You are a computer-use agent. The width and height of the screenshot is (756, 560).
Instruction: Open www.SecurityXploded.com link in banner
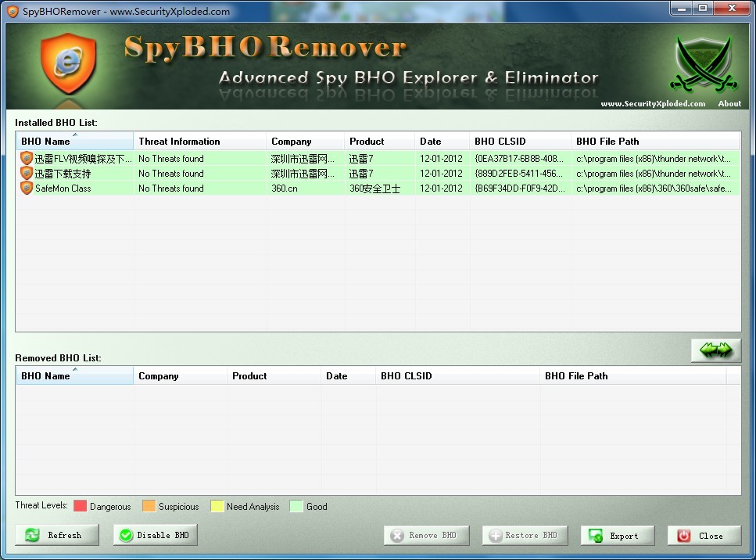pos(653,103)
